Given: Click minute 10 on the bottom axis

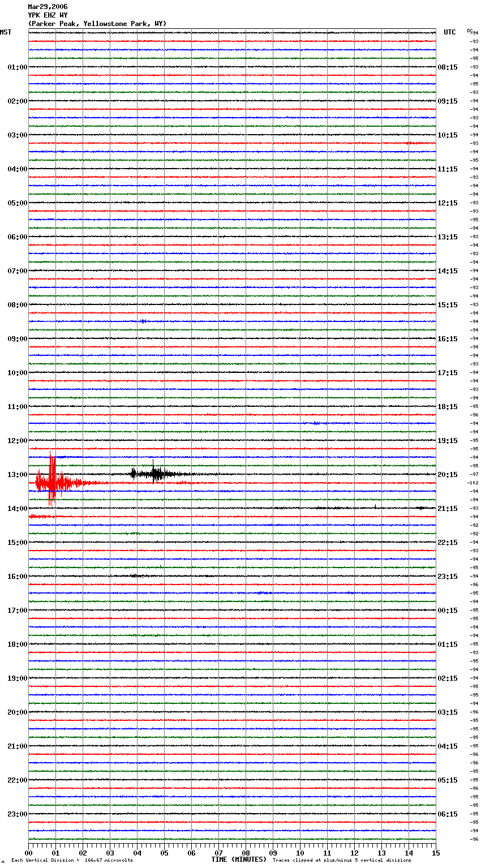Looking at the screenshot, I should click(x=300, y=853).
